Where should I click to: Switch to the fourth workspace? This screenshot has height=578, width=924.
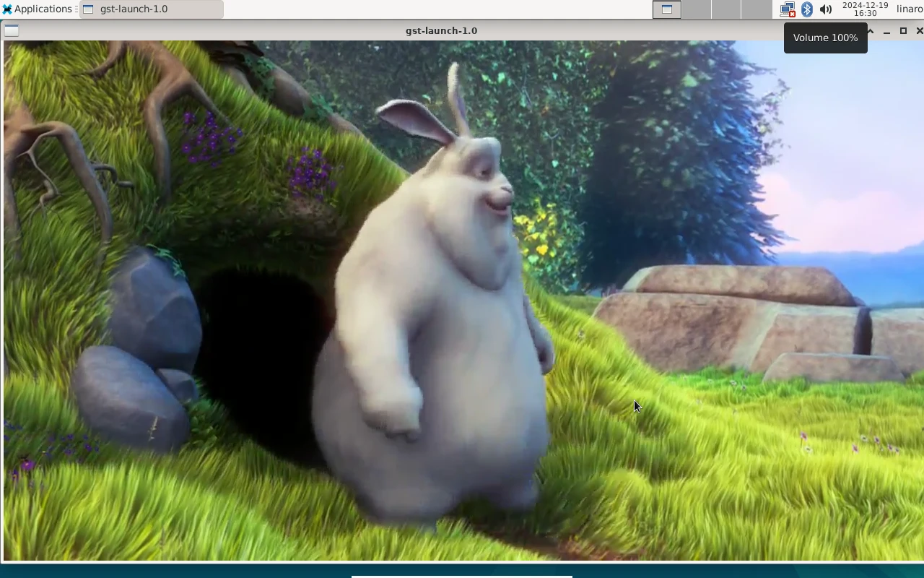[x=756, y=9]
